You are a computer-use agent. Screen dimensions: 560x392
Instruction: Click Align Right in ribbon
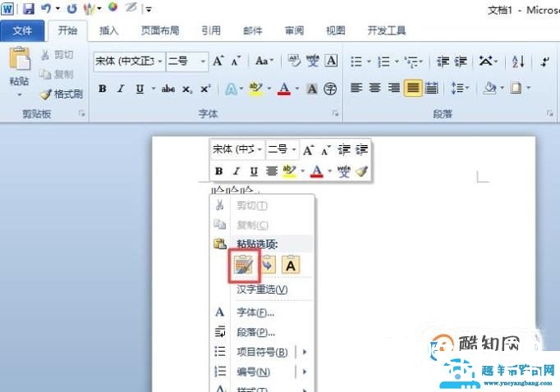pyautogui.click(x=393, y=88)
